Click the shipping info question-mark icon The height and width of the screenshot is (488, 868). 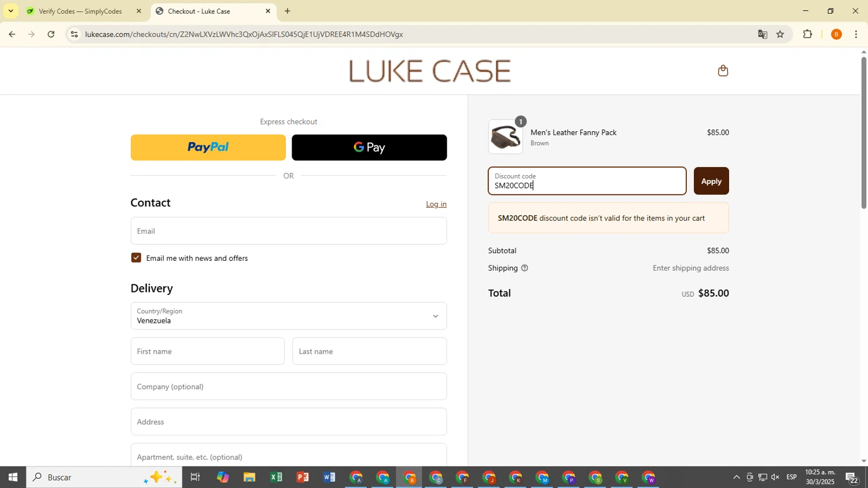(x=524, y=268)
